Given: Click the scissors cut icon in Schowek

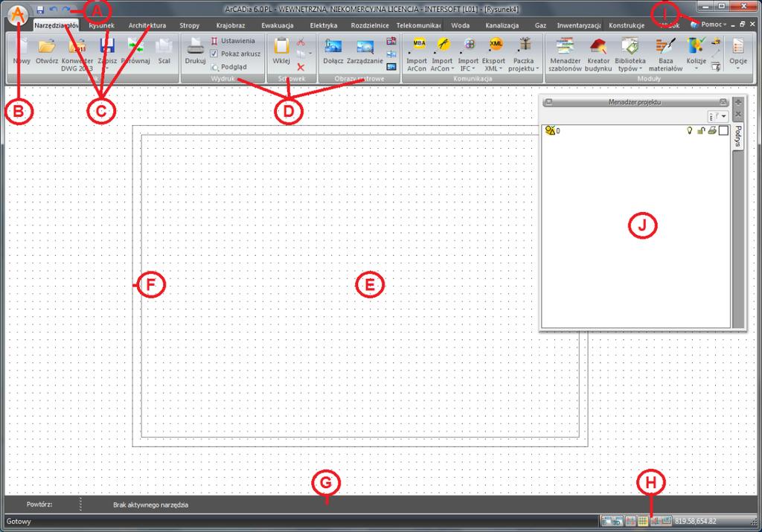Looking at the screenshot, I should click(301, 42).
